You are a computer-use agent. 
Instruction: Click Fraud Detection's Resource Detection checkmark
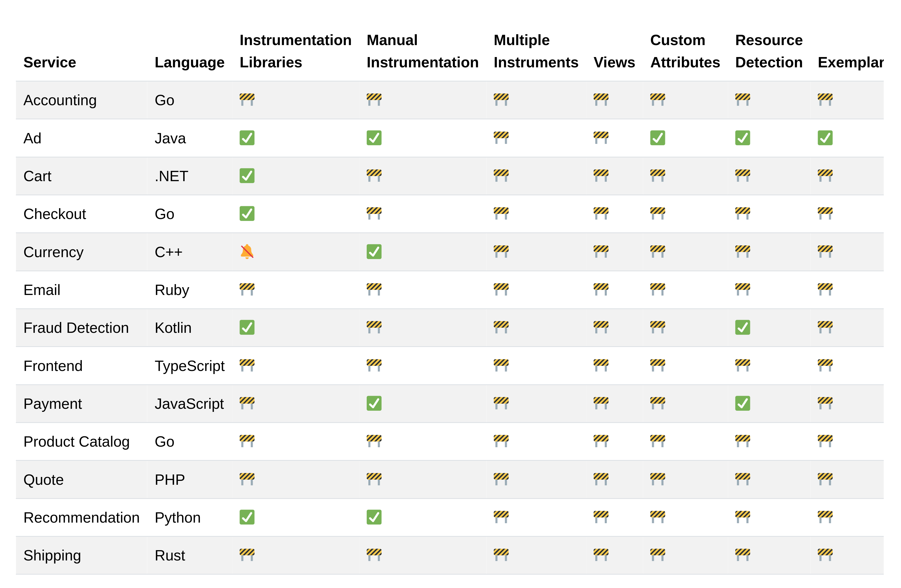click(x=742, y=327)
